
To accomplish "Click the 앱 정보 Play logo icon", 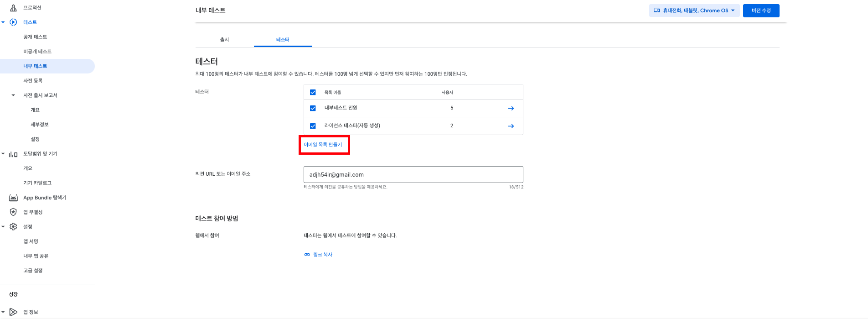I will [13, 312].
